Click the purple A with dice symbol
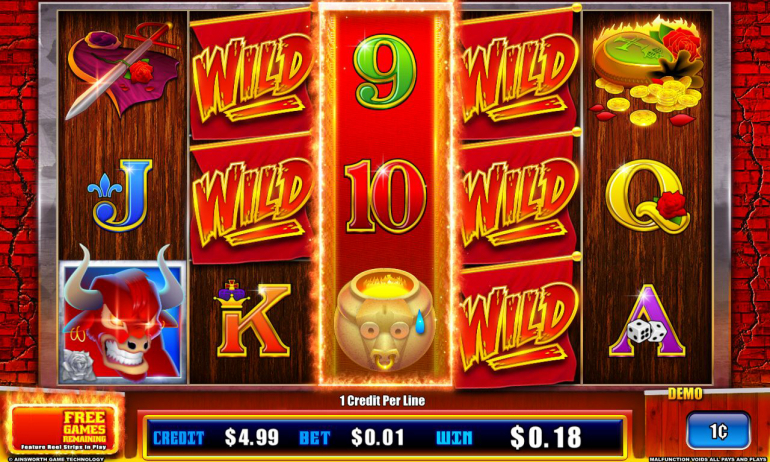770x462 pixels. 647,321
